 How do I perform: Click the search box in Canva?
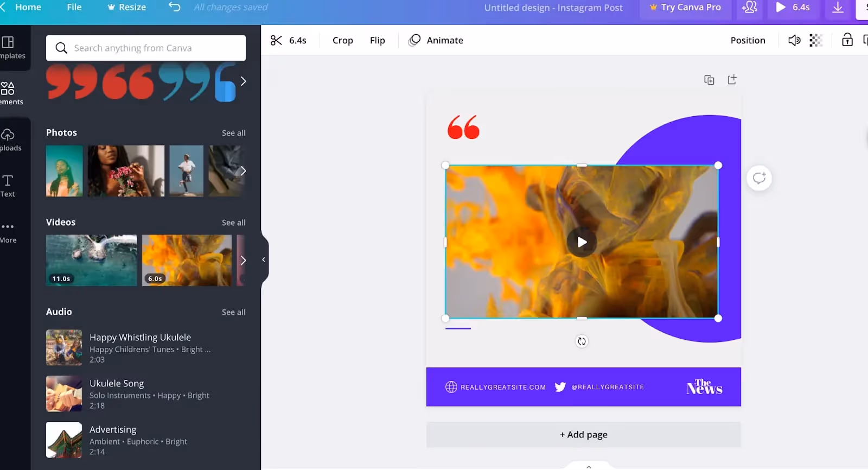[x=146, y=48]
